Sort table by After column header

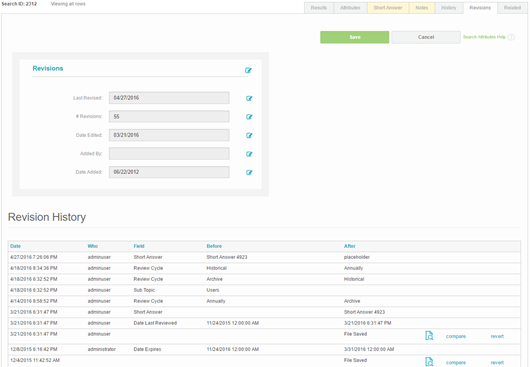coord(350,246)
